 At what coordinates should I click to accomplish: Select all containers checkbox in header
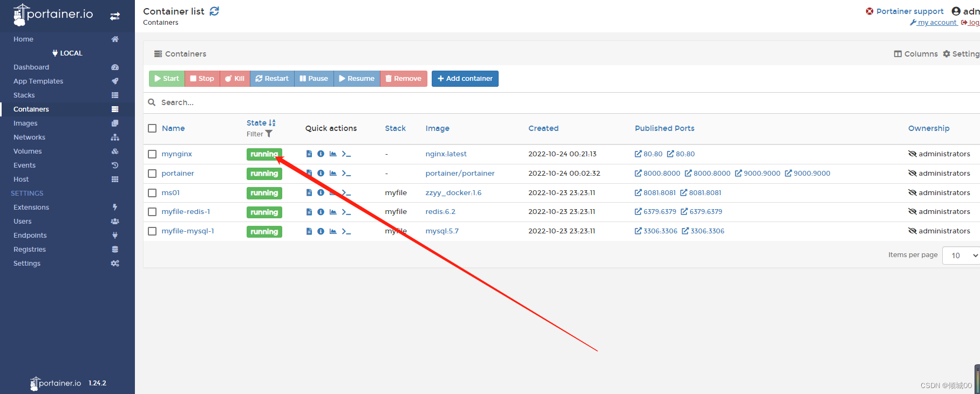click(152, 128)
